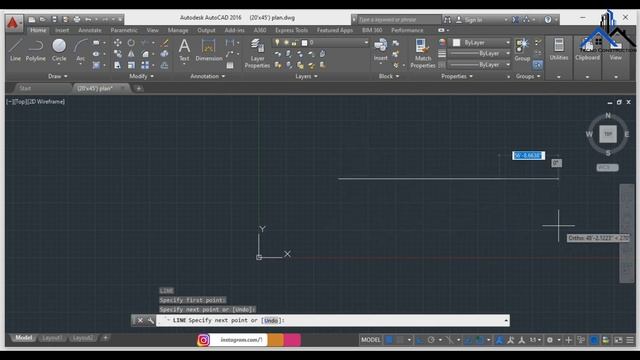Expand the Annotation panel
Screen dimensions: 640x360
207,76
